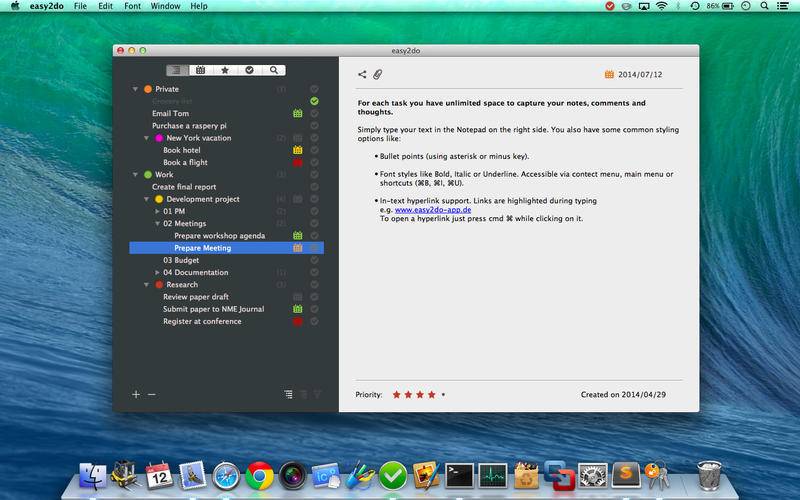Click the red due icon for Book a flight
This screenshot has width=800, height=500.
(x=298, y=162)
